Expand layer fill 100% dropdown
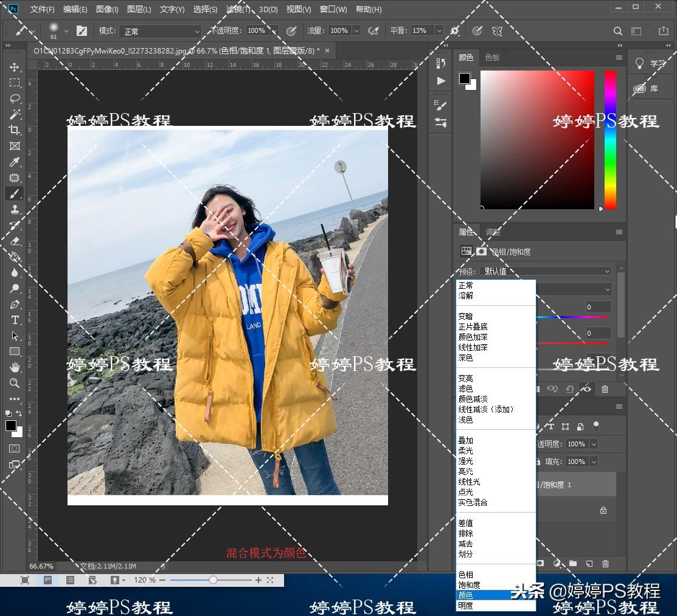Image resolution: width=677 pixels, height=616 pixels. (x=594, y=462)
